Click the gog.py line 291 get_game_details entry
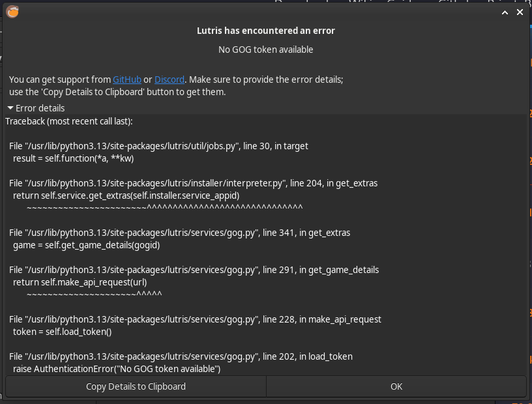This screenshot has width=532, height=404. [194, 270]
